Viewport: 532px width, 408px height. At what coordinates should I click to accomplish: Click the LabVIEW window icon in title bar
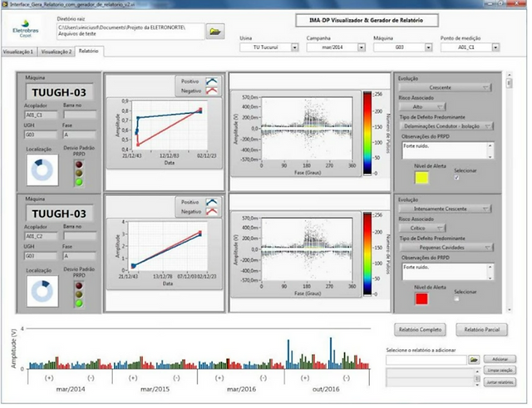pos(5,4)
